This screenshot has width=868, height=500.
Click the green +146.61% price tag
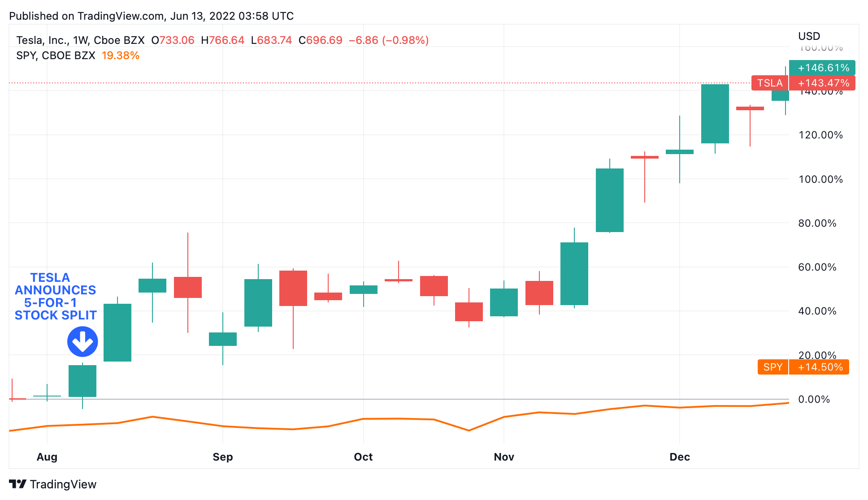tap(822, 68)
